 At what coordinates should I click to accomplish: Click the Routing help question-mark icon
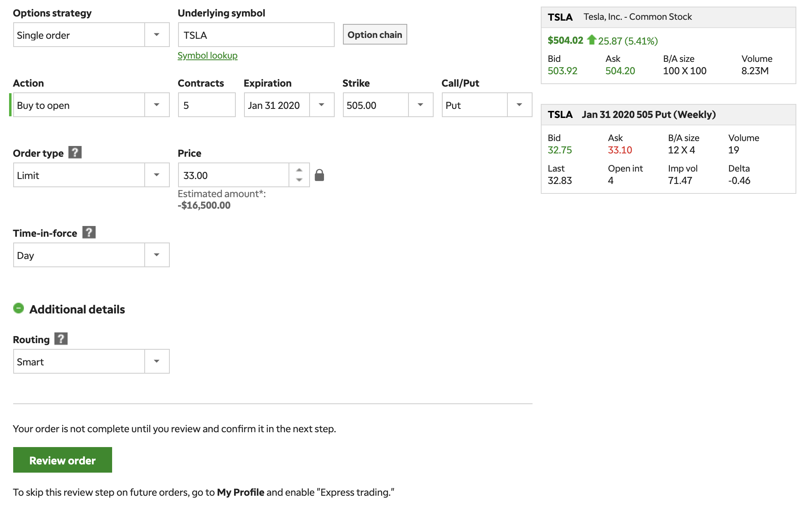pyautogui.click(x=61, y=339)
